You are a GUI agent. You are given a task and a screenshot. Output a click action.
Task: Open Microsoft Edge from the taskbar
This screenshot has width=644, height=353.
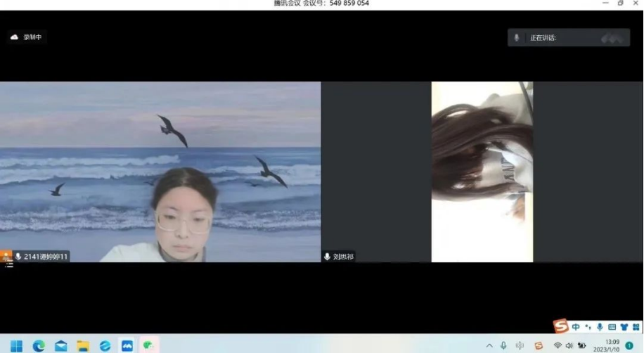(x=39, y=345)
